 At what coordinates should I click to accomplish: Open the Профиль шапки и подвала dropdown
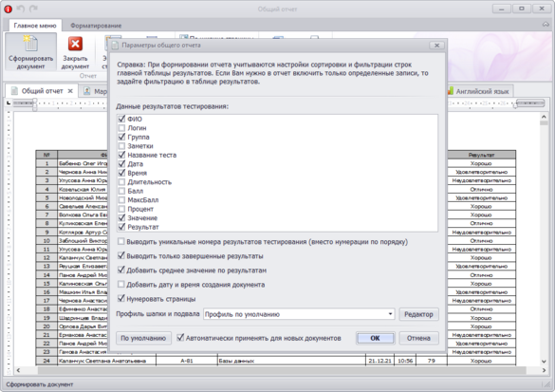[x=390, y=314]
